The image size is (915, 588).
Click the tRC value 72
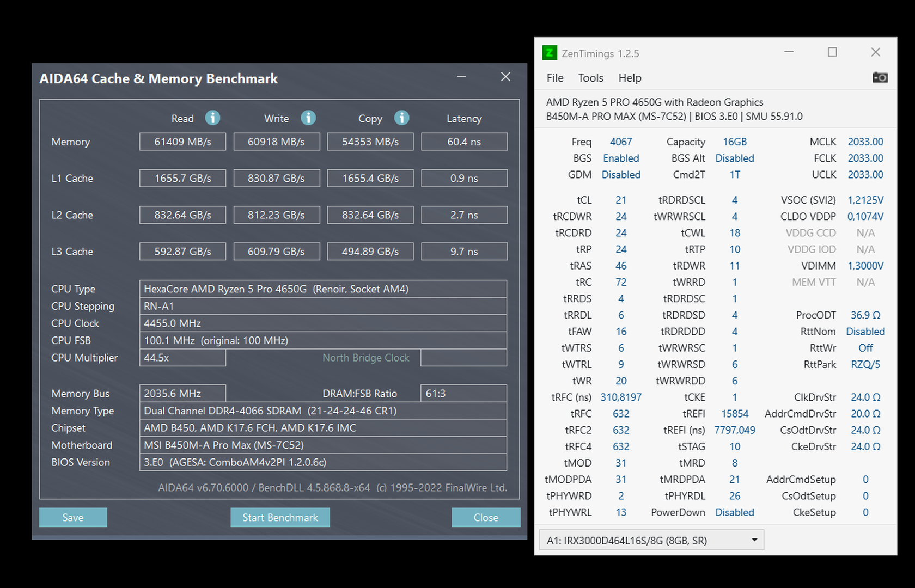click(621, 282)
